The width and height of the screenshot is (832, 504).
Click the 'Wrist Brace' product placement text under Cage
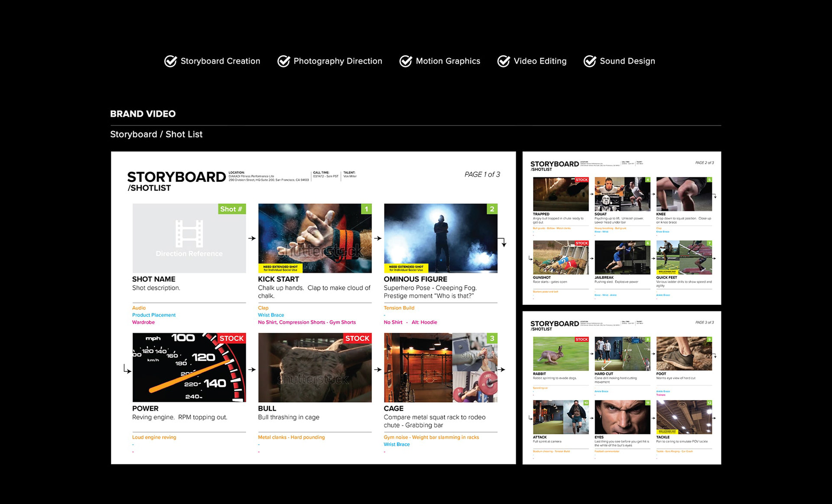(396, 444)
